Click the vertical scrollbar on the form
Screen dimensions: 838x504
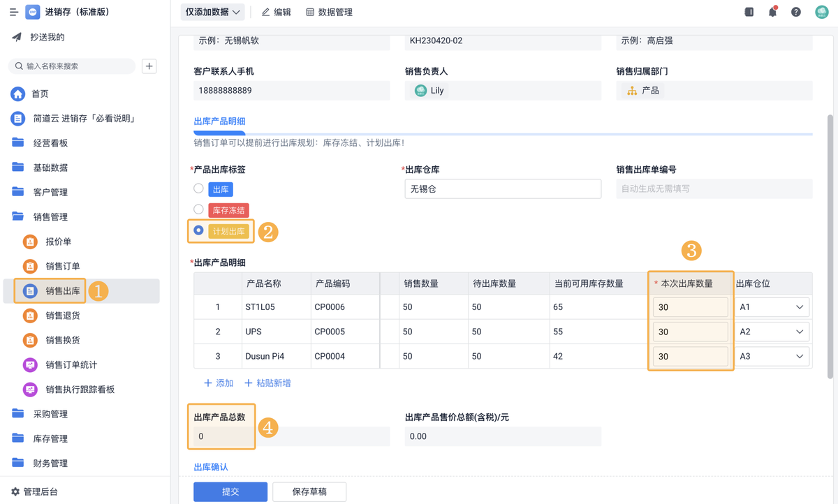pyautogui.click(x=830, y=244)
